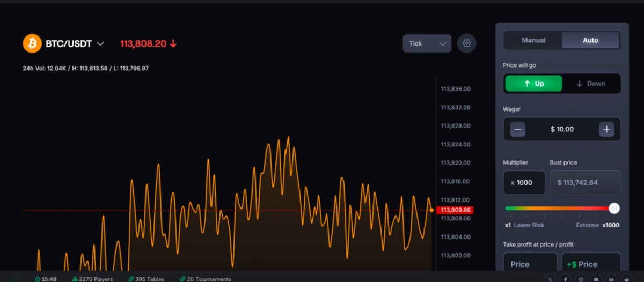The width and height of the screenshot is (644, 282).
Task: Open the Facebook social icon
Action: (565, 279)
